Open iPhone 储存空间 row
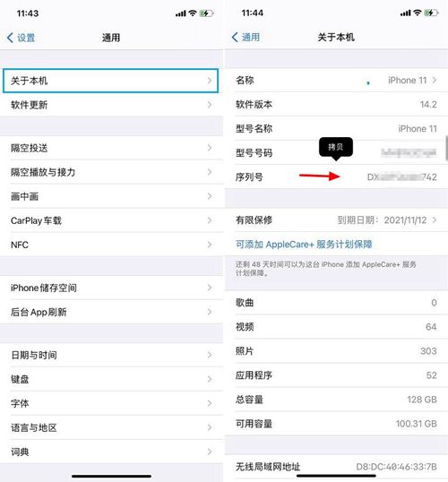The width and height of the screenshot is (448, 482). (x=111, y=288)
